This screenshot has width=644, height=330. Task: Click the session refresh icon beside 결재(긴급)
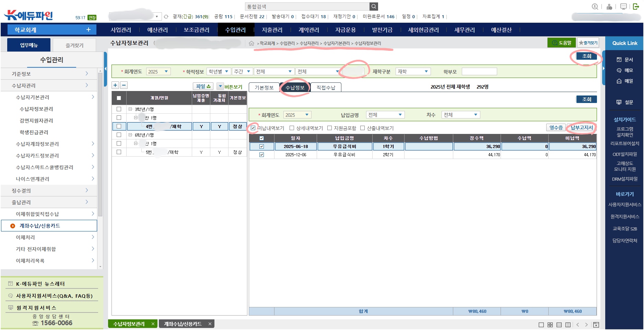[166, 16]
